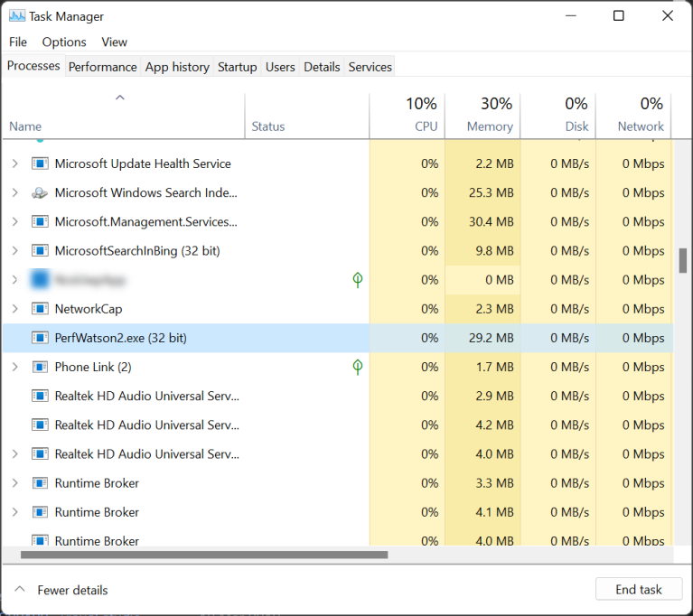The width and height of the screenshot is (693, 616).
Task: Click the icon of the Runtime Broker using 3.3 MB
Action: [x=40, y=483]
